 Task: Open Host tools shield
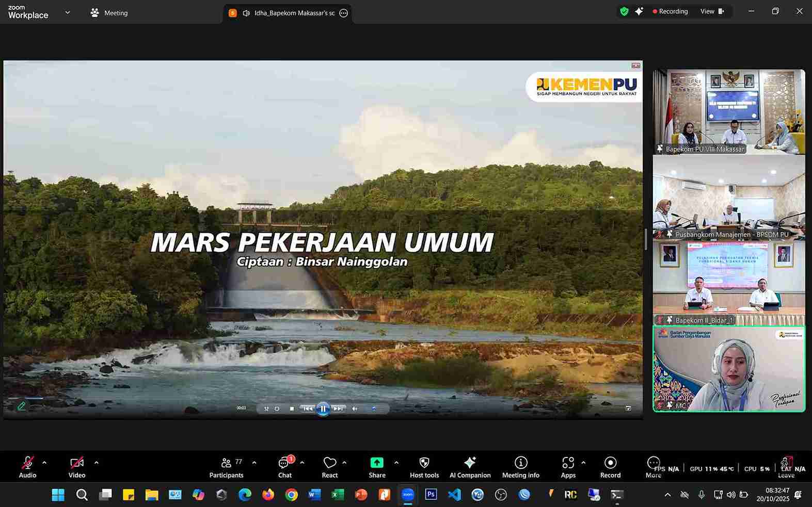pyautogui.click(x=424, y=467)
